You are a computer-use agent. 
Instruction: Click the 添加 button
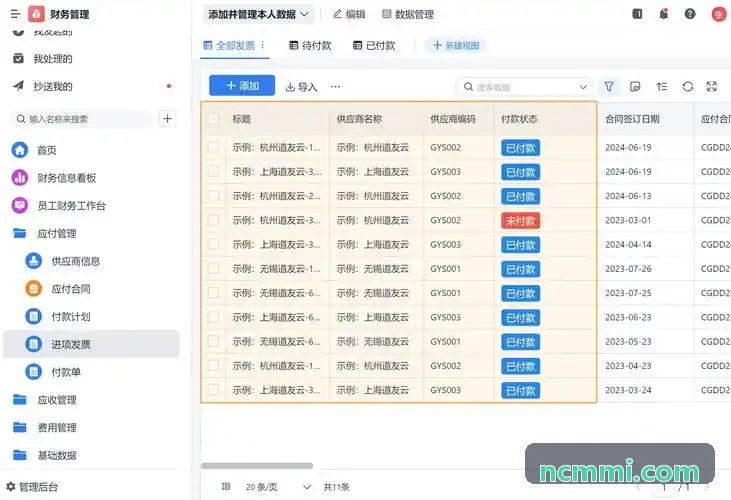[x=242, y=86]
